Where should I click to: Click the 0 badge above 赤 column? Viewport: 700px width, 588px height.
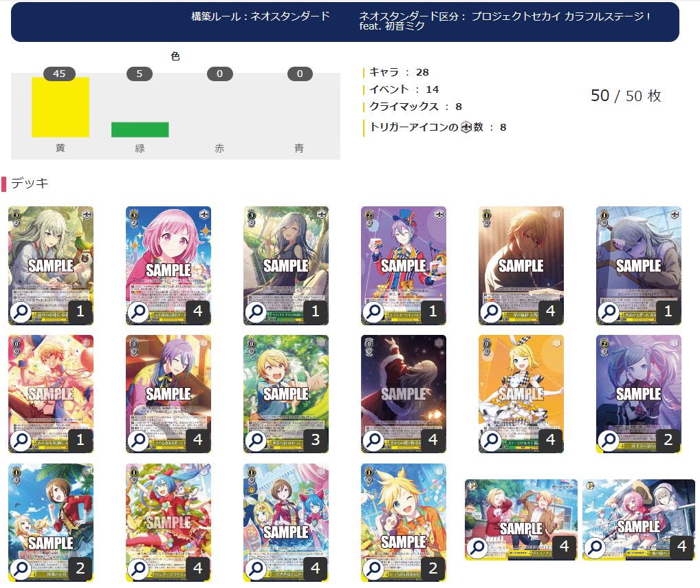219,74
